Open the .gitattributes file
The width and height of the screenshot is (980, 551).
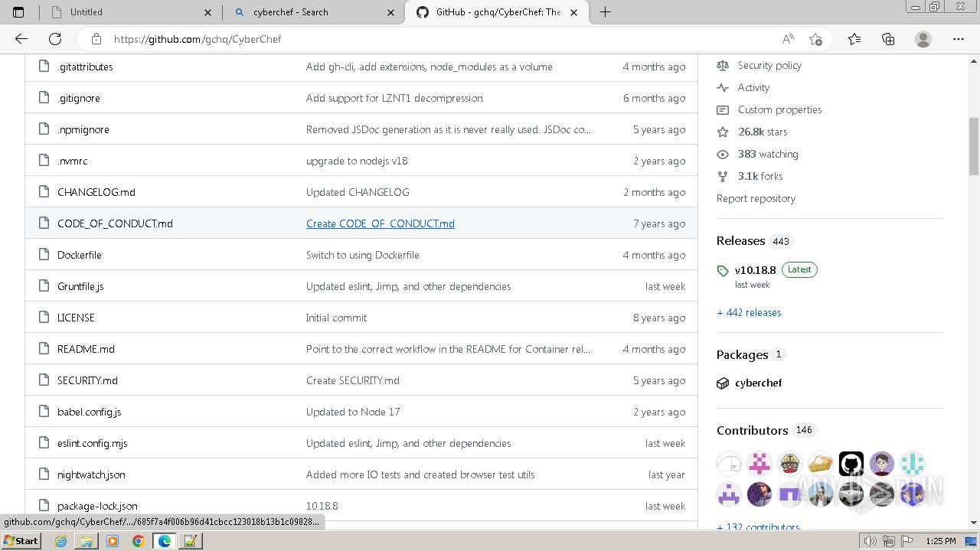coord(85,67)
